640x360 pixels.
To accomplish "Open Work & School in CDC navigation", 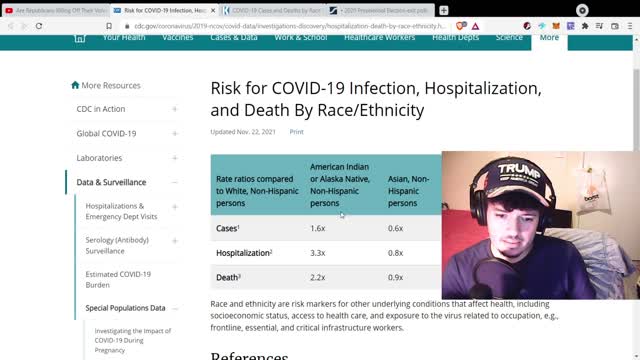I will 301,38.
